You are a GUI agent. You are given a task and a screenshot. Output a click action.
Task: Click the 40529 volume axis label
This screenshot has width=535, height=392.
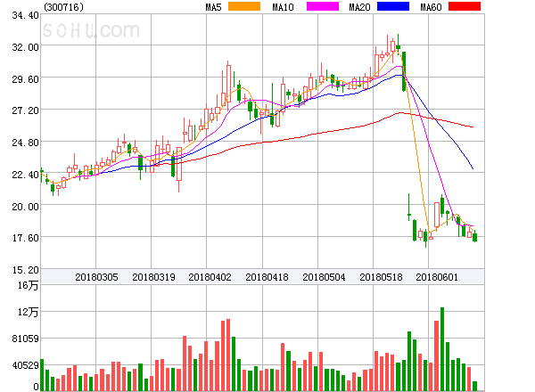tap(25, 365)
